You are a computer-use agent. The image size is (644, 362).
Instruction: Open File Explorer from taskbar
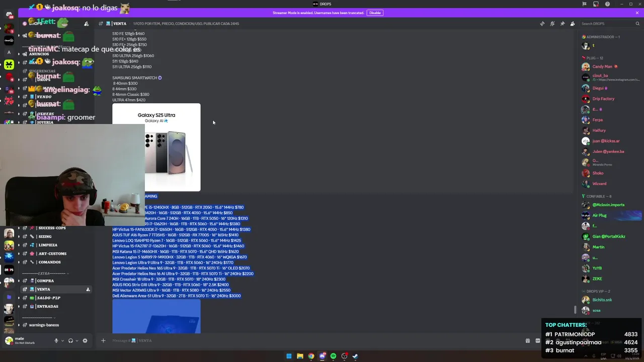coord(300,356)
